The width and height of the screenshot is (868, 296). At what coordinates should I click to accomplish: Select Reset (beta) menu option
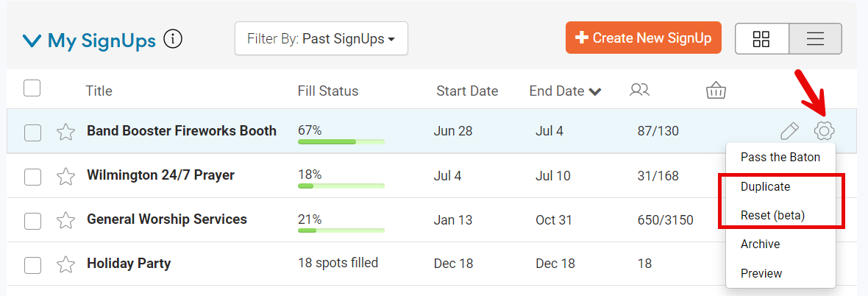(772, 216)
